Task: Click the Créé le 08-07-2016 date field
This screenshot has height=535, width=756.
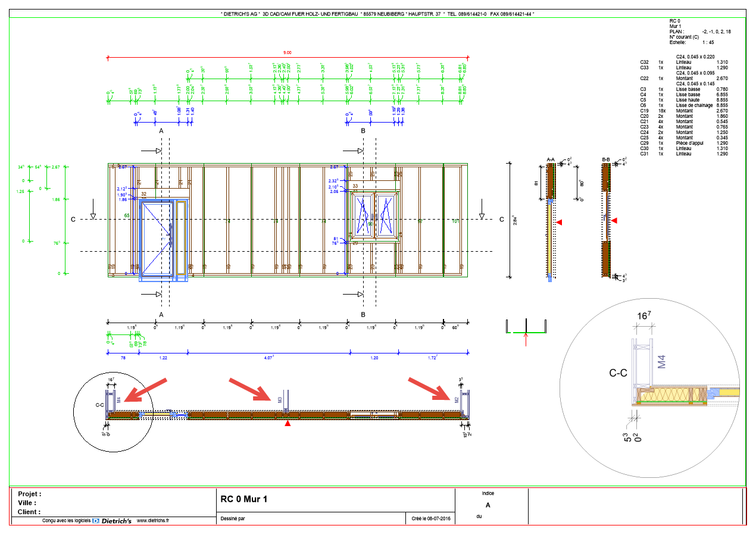Action: coord(431,519)
